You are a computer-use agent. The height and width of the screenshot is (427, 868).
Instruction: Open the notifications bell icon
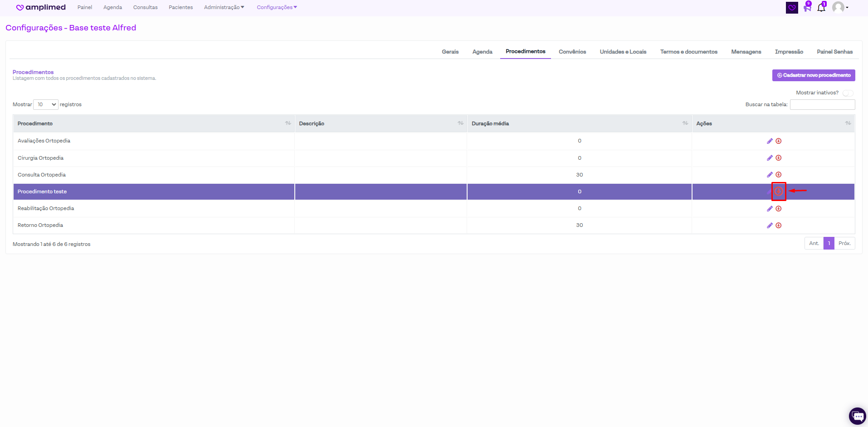(821, 8)
